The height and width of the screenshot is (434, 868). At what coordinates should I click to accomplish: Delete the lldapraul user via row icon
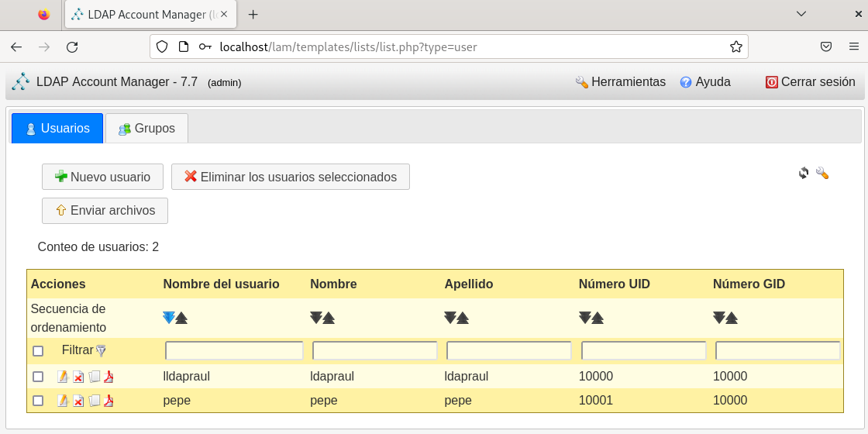tap(78, 377)
